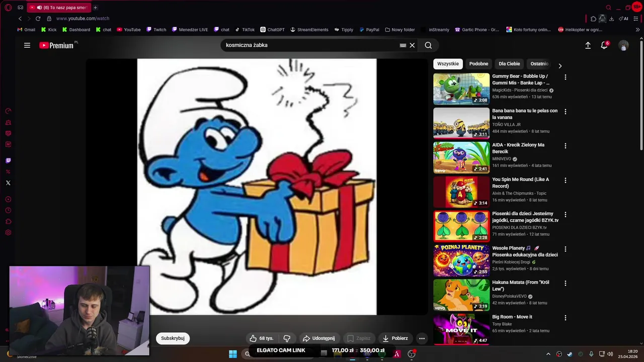The width and height of the screenshot is (644, 362).
Task: Open Opera extensions icon
Action: coord(593,19)
